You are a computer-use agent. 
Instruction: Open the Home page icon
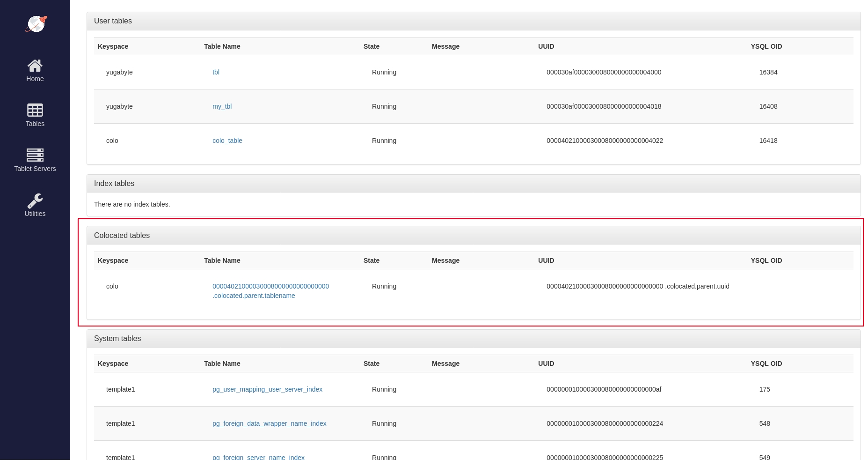35,66
